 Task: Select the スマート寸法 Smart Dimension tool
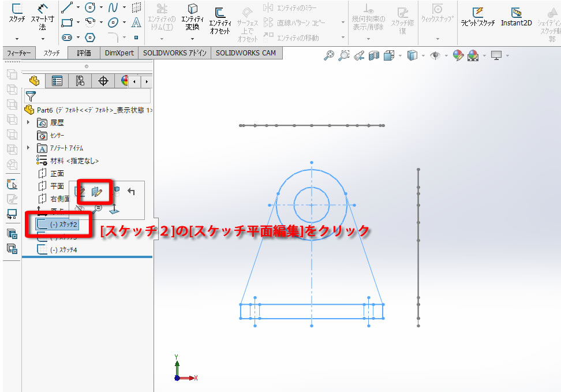tap(42, 17)
